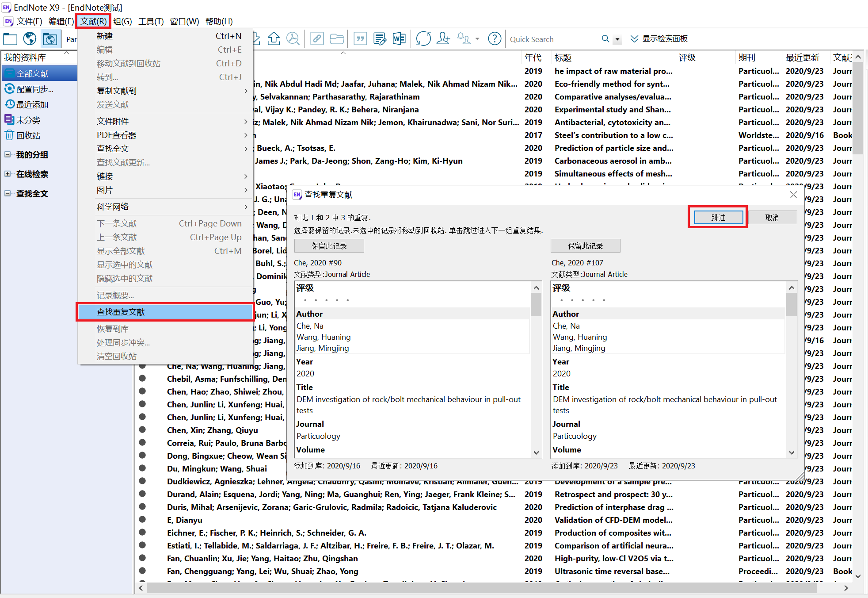The image size is (868, 598).
Task: Expand 文件附件 submenu
Action: tap(165, 122)
